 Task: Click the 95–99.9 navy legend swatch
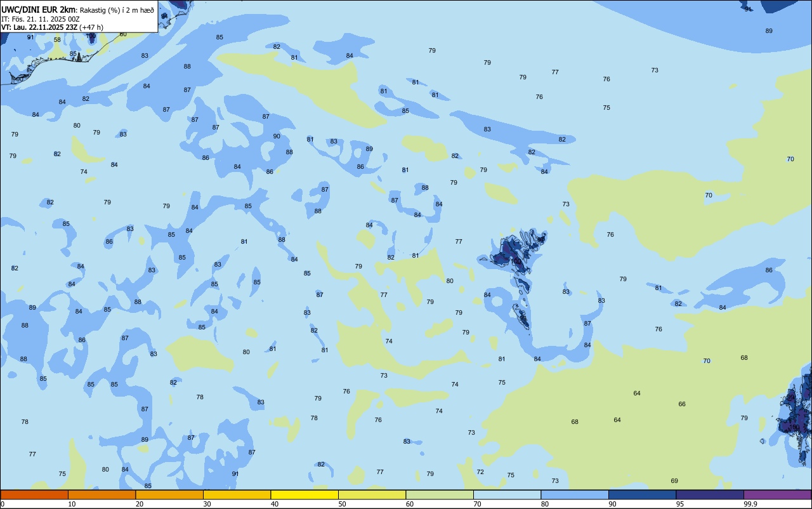pos(710,494)
